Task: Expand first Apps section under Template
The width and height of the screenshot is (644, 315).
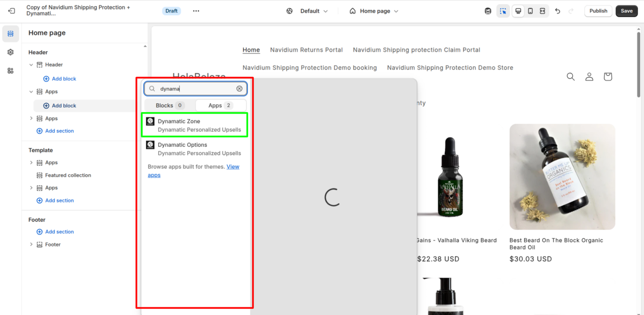Action: point(31,163)
